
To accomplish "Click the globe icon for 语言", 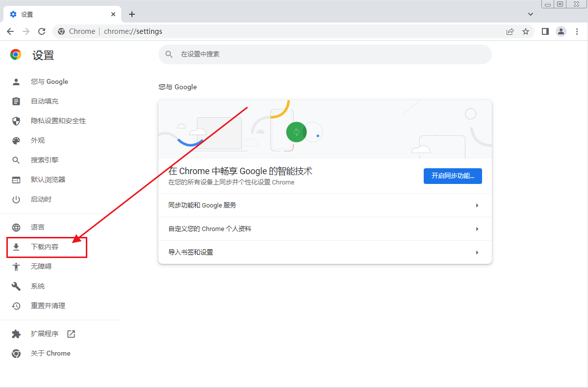I will pyautogui.click(x=16, y=228).
